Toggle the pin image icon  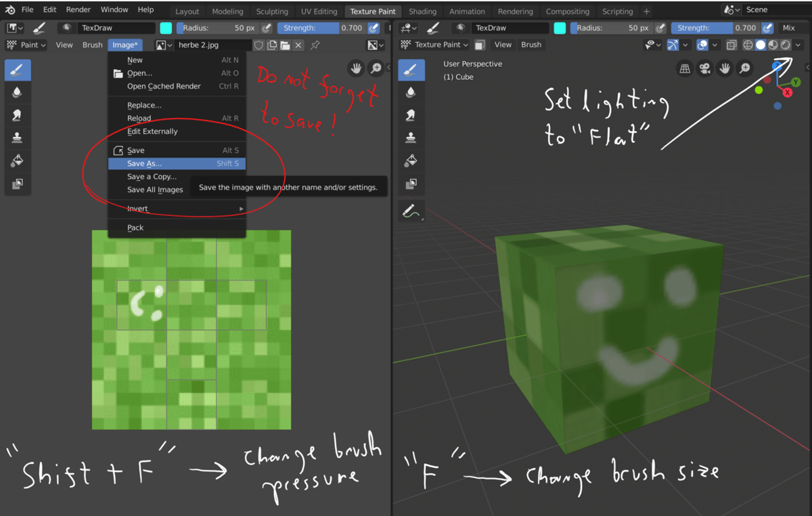coord(315,45)
